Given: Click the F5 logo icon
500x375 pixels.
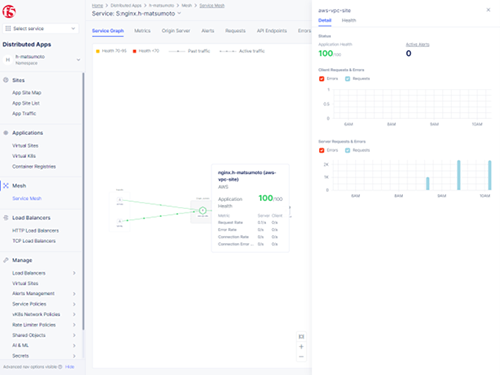Looking at the screenshot, I should pyautogui.click(x=9, y=12).
